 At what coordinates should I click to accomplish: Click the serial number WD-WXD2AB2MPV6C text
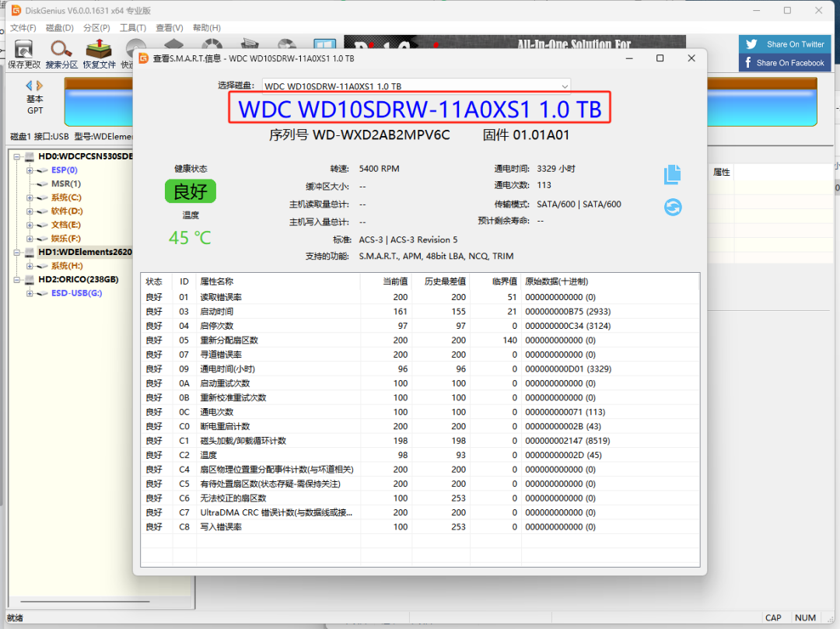pyautogui.click(x=381, y=135)
